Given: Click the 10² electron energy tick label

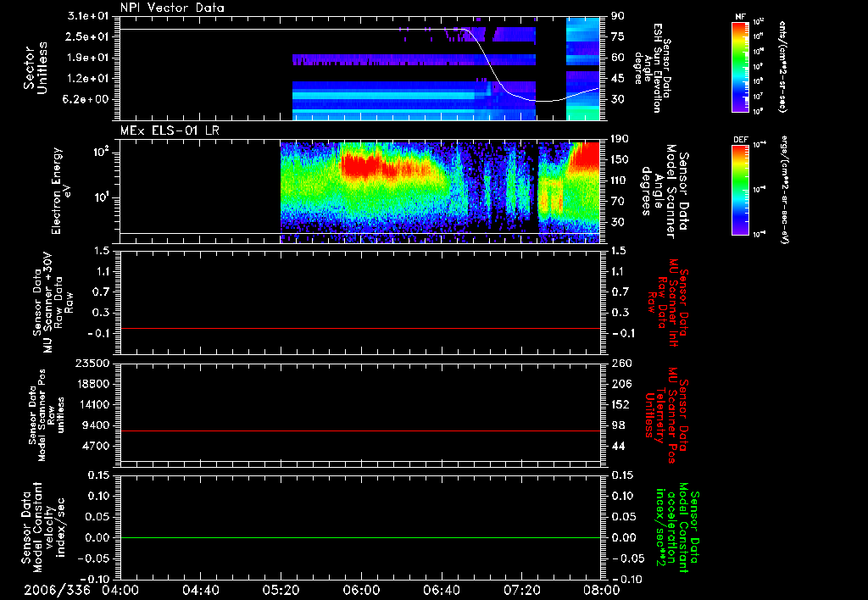Looking at the screenshot, I should pos(102,153).
